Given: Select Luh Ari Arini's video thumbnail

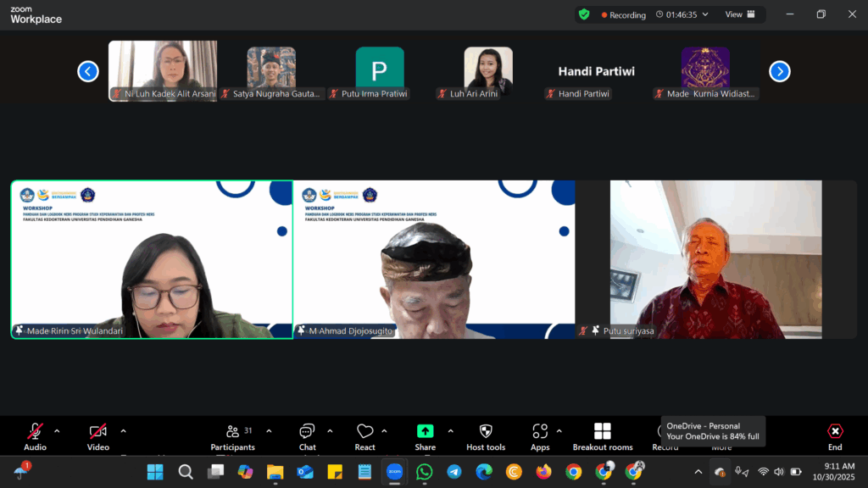Looking at the screenshot, I should point(488,69).
